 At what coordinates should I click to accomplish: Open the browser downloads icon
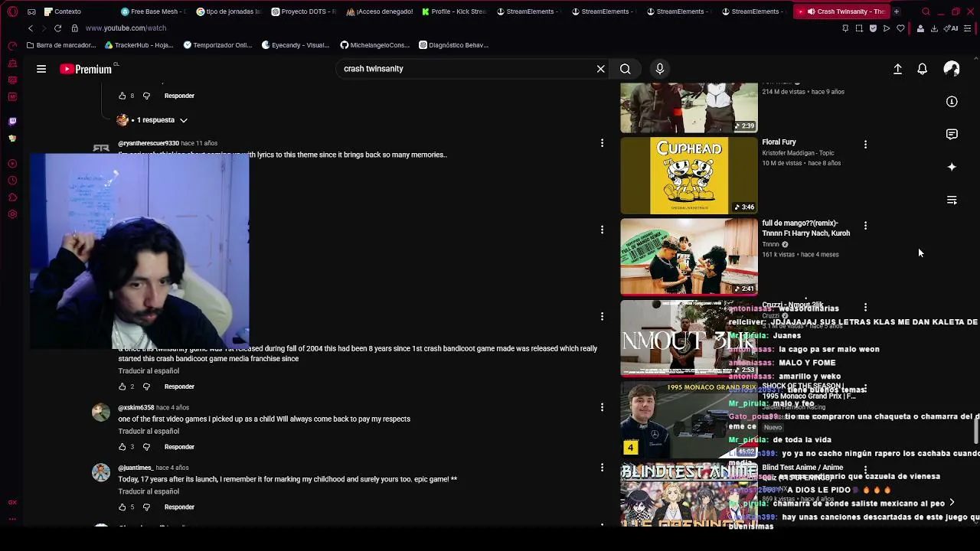pos(934,28)
